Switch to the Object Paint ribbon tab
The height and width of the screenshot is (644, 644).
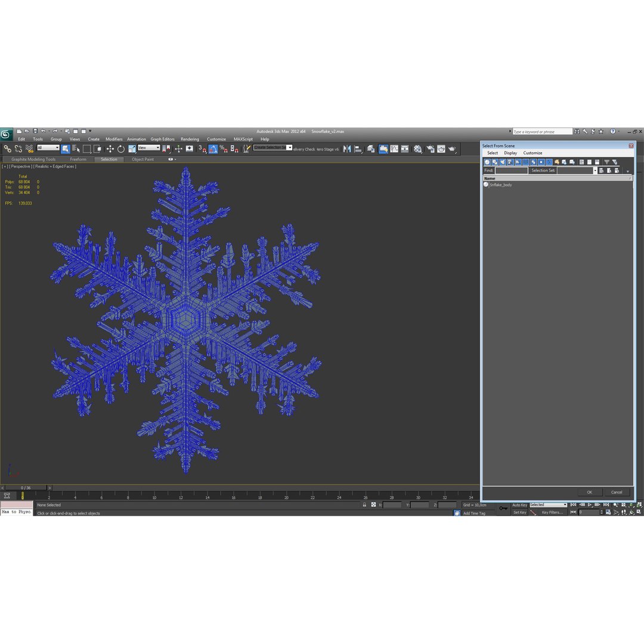tap(143, 159)
